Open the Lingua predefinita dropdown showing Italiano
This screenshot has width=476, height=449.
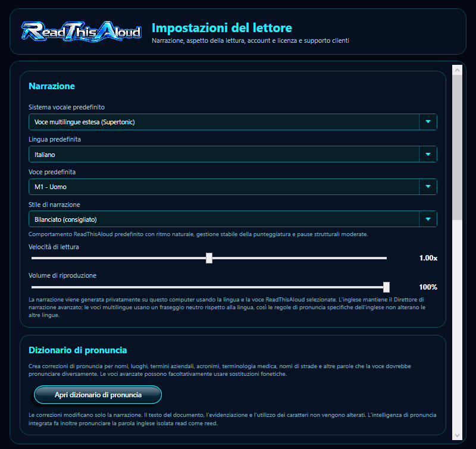pyautogui.click(x=233, y=154)
